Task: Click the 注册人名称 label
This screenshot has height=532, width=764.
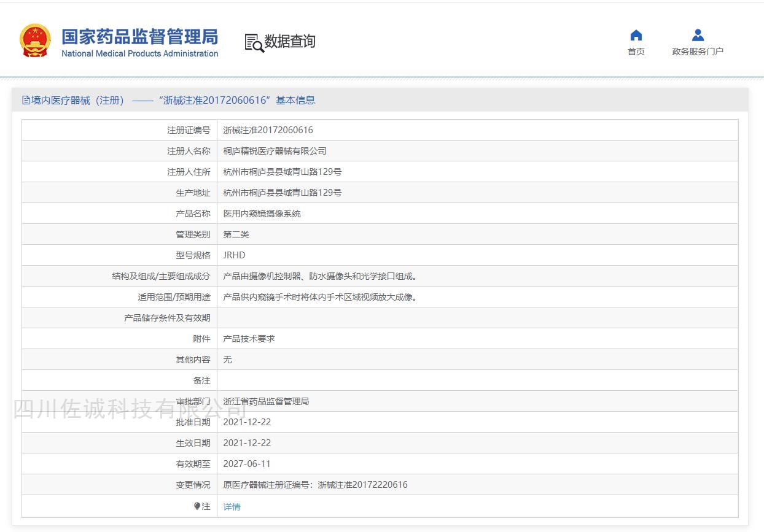Action: [189, 151]
